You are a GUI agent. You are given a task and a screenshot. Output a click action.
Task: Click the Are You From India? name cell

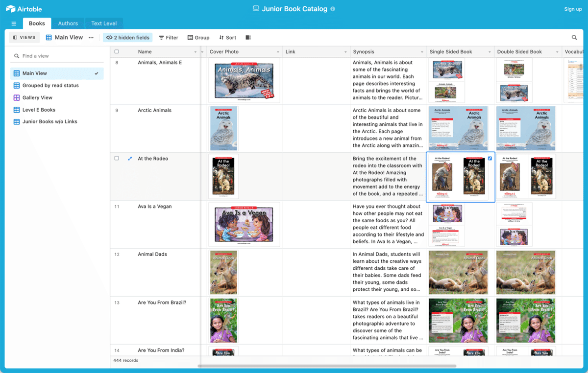(x=161, y=350)
